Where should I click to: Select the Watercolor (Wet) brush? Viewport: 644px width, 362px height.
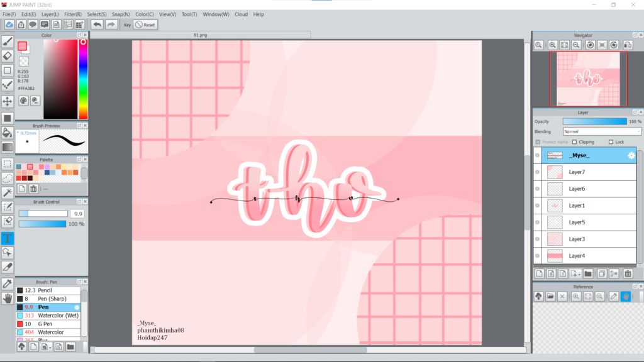tap(48, 315)
